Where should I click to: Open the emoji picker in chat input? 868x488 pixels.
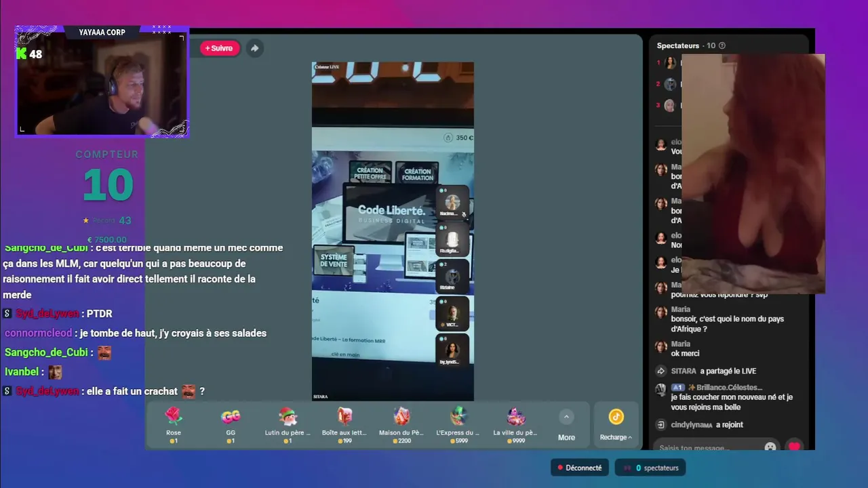pyautogui.click(x=770, y=447)
